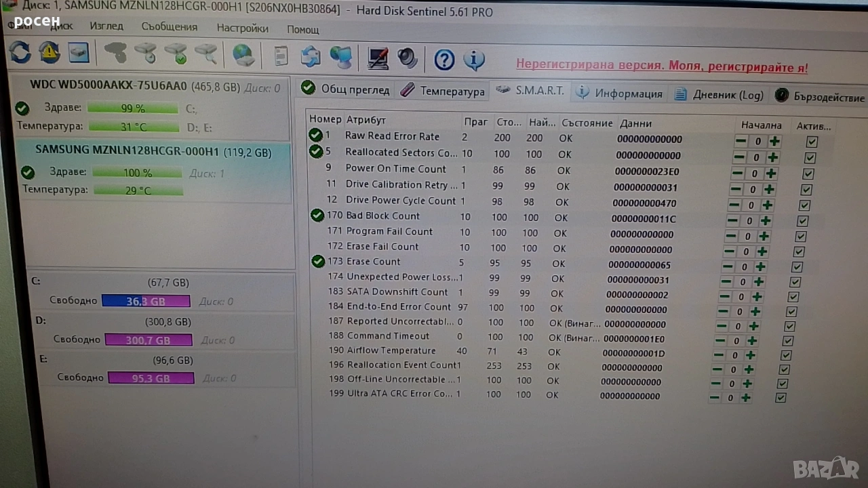This screenshot has width=868, height=488.
Task: Click green check icon beside Reallocated Sectors
Action: click(x=315, y=151)
